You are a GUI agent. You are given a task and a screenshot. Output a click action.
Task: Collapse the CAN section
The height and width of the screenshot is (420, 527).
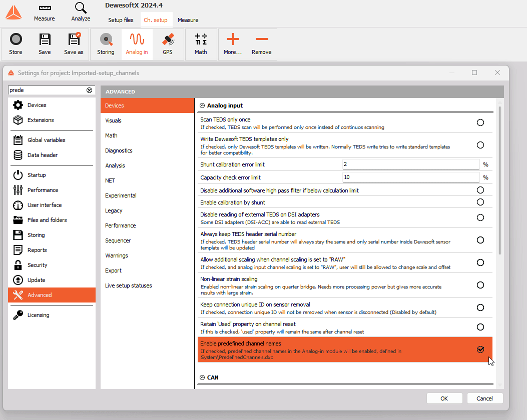(202, 377)
